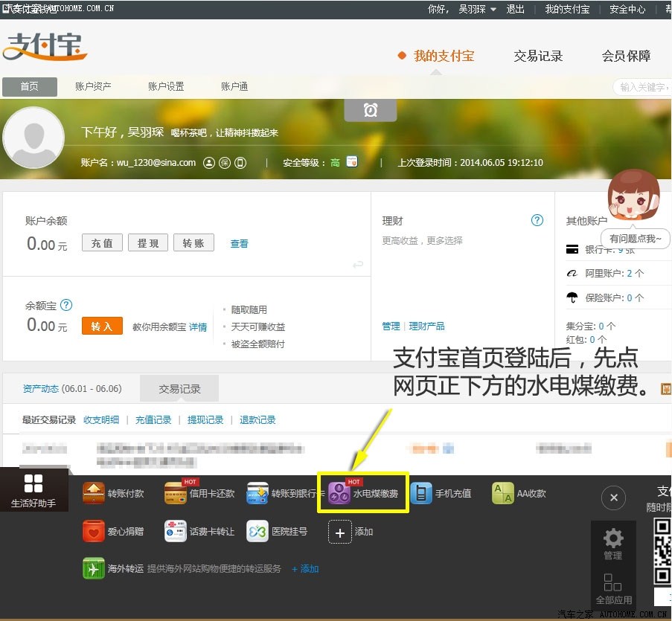Open 全部应用 all apps icon

click(613, 582)
